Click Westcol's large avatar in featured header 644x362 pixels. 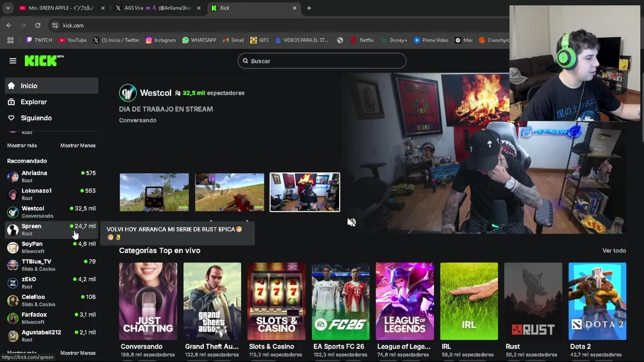point(128,93)
